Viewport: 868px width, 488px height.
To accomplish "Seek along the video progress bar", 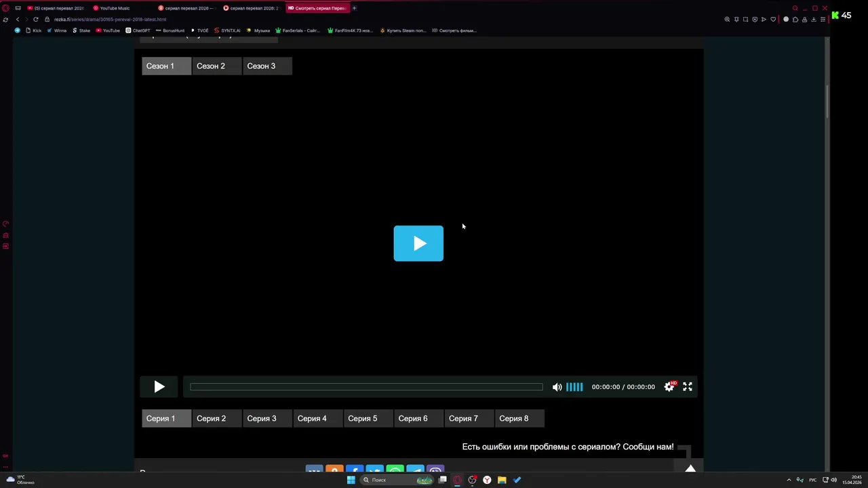I will [x=366, y=387].
